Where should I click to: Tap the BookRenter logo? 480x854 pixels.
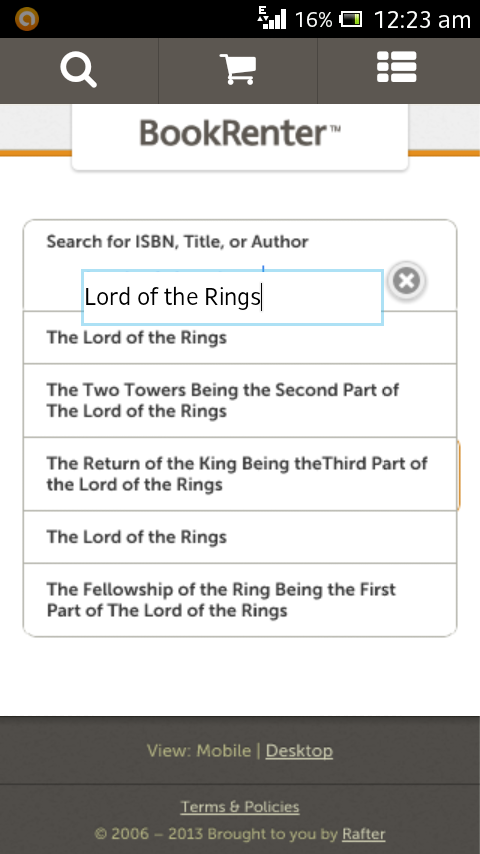click(x=240, y=133)
